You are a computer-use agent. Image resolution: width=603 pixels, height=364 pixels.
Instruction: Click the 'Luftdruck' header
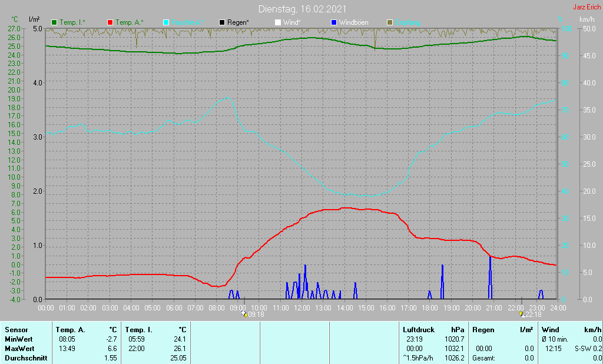(x=419, y=330)
